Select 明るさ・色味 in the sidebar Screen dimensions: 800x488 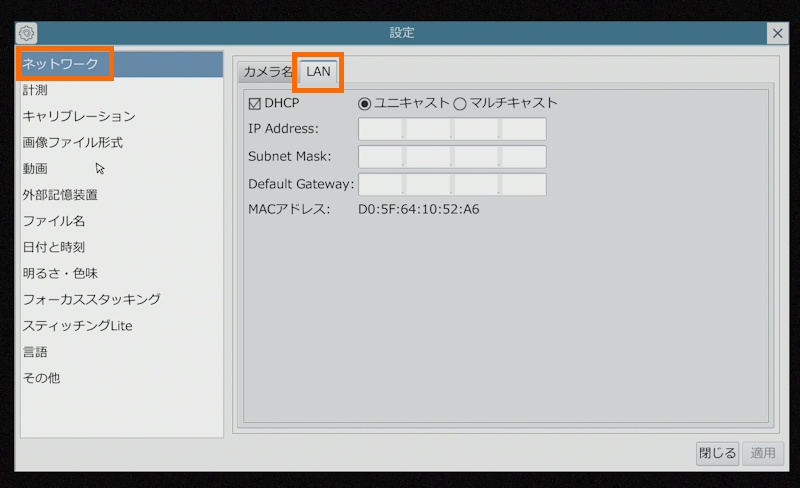[x=60, y=273]
